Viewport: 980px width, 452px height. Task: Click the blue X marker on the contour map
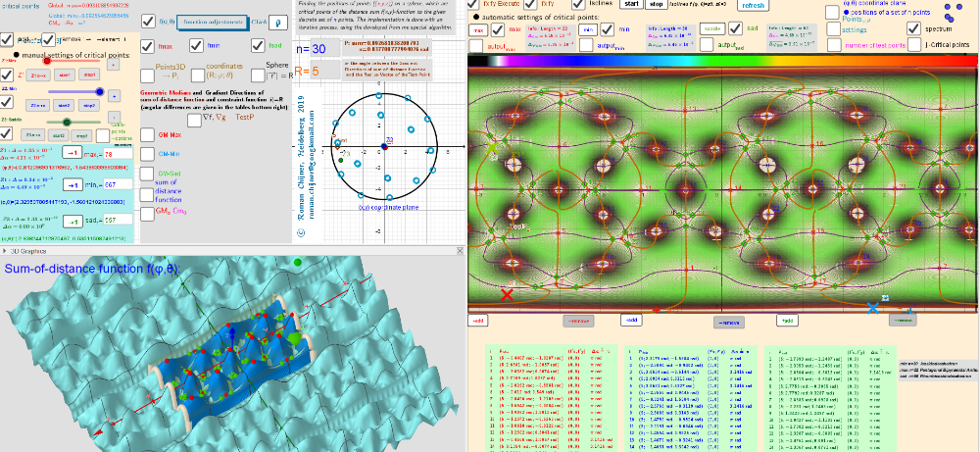click(x=873, y=308)
